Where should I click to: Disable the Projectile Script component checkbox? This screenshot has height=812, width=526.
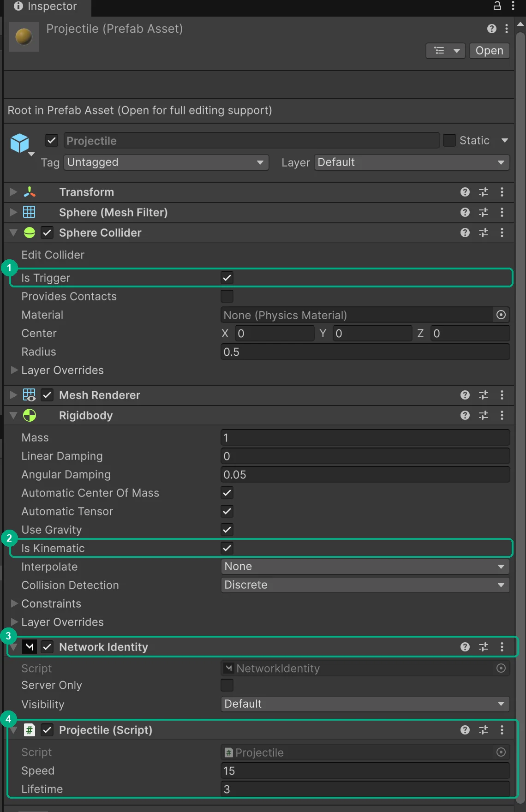pyautogui.click(x=47, y=730)
